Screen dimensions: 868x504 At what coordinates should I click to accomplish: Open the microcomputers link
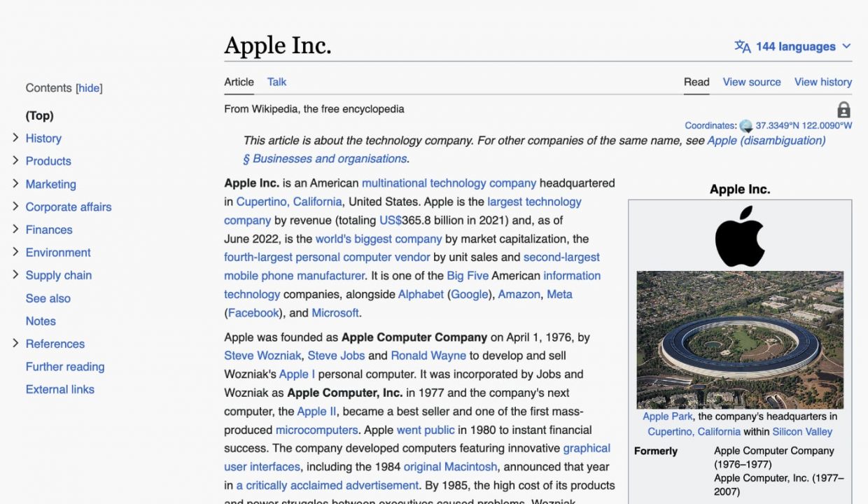[x=316, y=430]
